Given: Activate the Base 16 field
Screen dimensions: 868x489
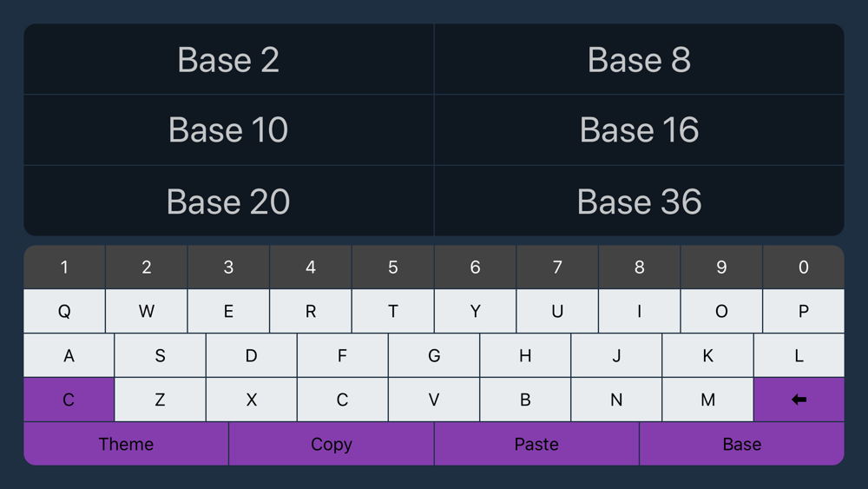Looking at the screenshot, I should point(640,129).
